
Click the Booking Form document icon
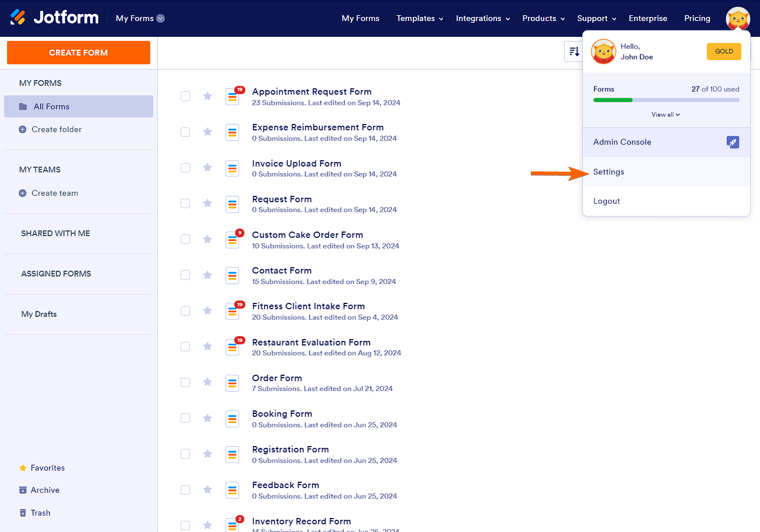click(233, 419)
